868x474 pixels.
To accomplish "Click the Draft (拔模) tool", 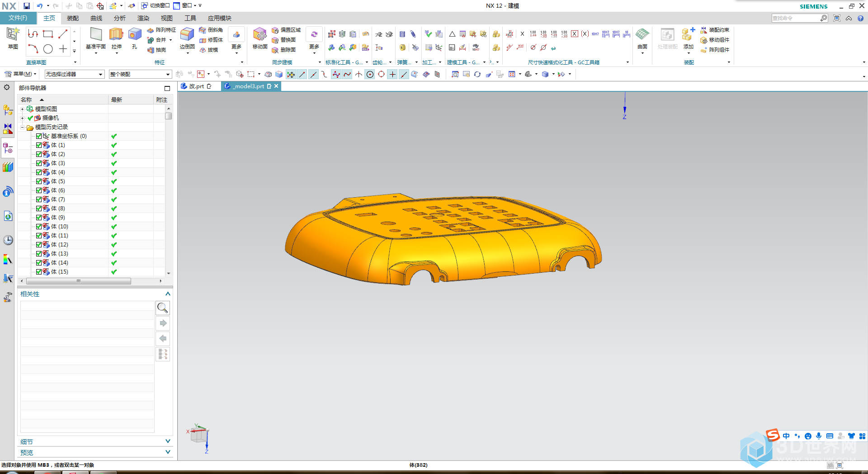I will pyautogui.click(x=209, y=50).
